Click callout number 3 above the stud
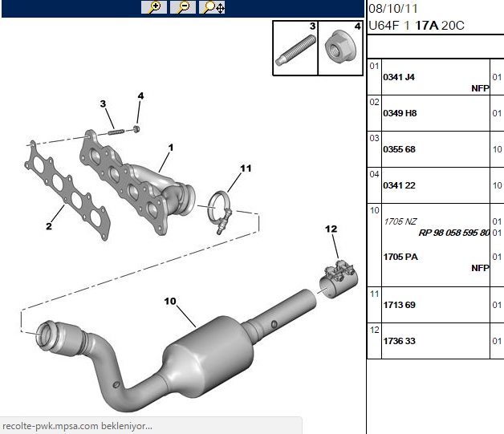The width and height of the screenshot is (504, 434). pyautogui.click(x=103, y=103)
